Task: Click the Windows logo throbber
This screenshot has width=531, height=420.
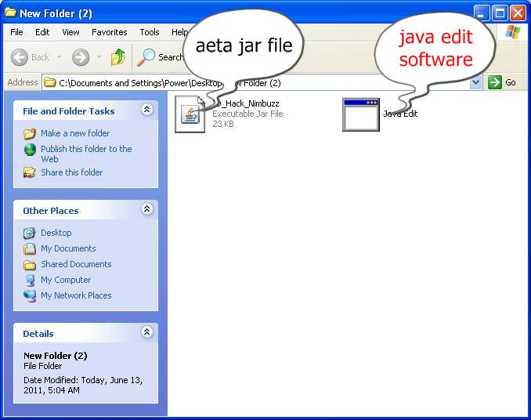Action: tap(513, 32)
